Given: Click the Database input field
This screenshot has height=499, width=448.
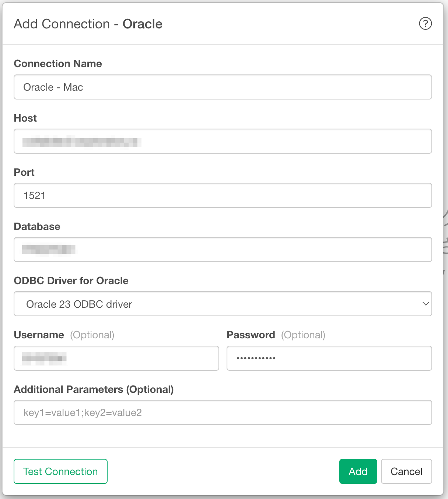Looking at the screenshot, I should pyautogui.click(x=223, y=250).
